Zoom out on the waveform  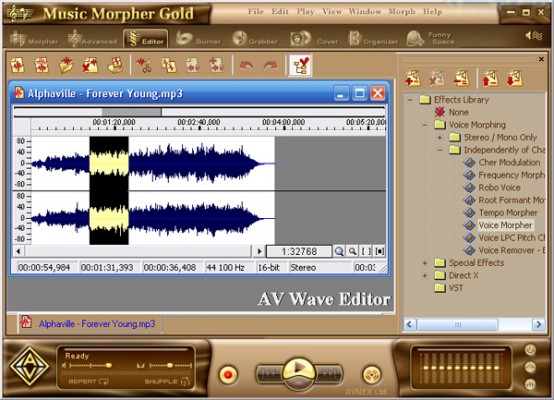(352, 251)
